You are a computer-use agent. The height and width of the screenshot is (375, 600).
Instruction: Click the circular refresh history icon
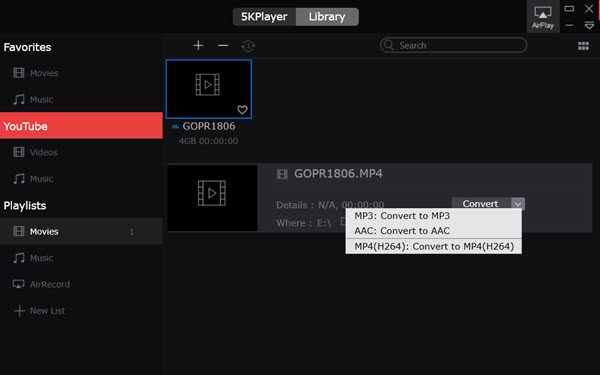[x=248, y=46]
